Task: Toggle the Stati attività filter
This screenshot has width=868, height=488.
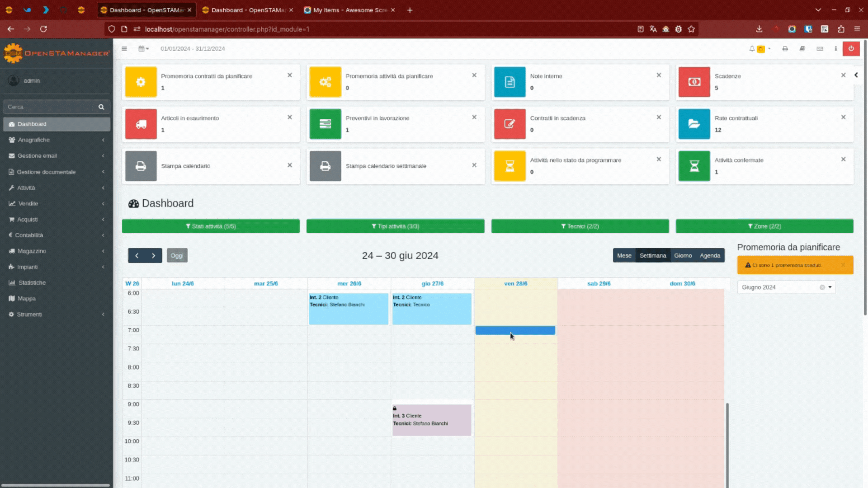Action: point(211,226)
